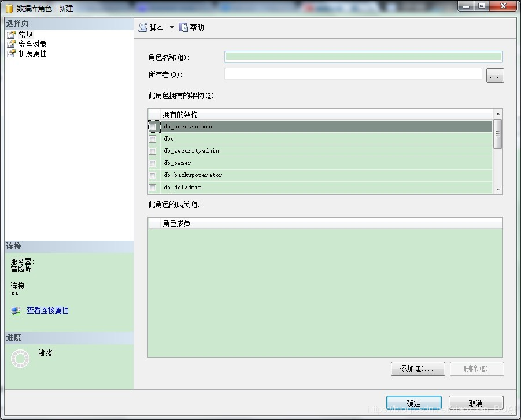Screen dimensions: 521x420
Task: Select the 扩展属性 page
Action: (32, 53)
